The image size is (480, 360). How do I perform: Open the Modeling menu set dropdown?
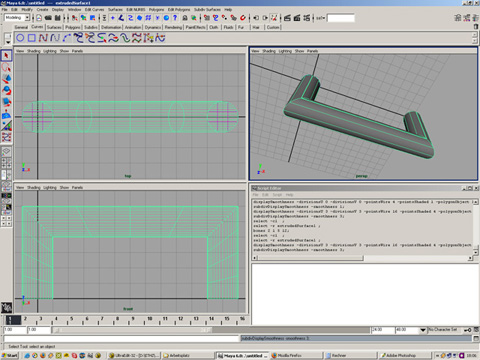(17, 17)
